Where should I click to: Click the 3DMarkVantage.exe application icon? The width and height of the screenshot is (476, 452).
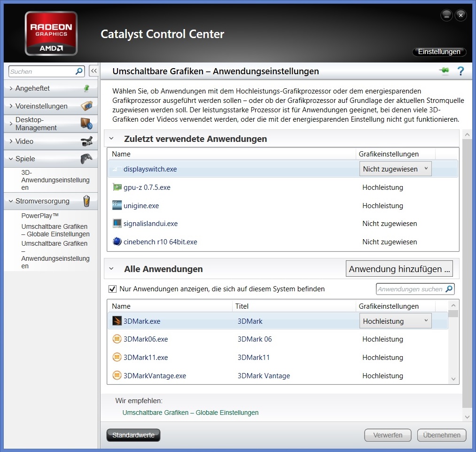tap(117, 375)
